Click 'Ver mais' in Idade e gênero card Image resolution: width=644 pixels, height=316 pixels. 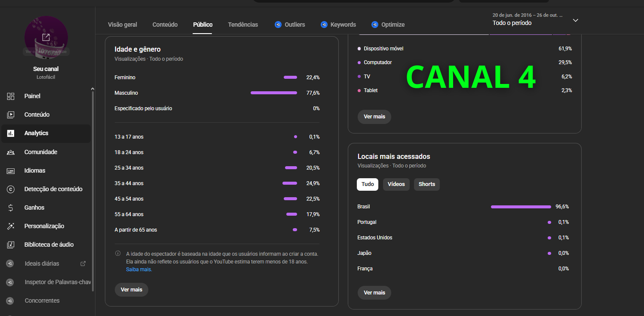point(132,290)
